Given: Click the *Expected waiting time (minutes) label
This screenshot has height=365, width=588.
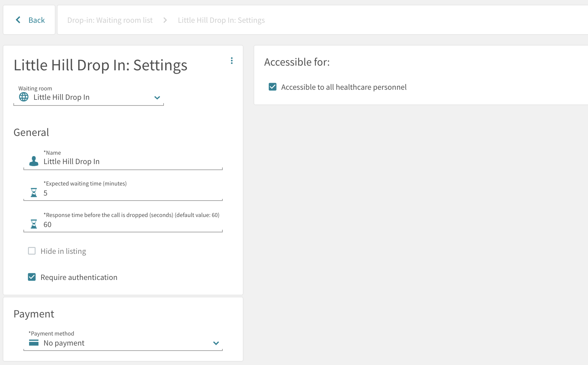Looking at the screenshot, I should pyautogui.click(x=85, y=184).
